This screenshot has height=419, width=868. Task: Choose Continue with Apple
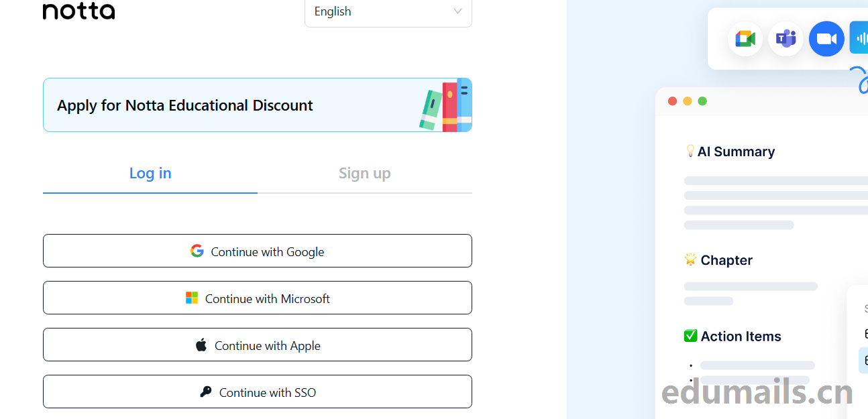point(258,345)
